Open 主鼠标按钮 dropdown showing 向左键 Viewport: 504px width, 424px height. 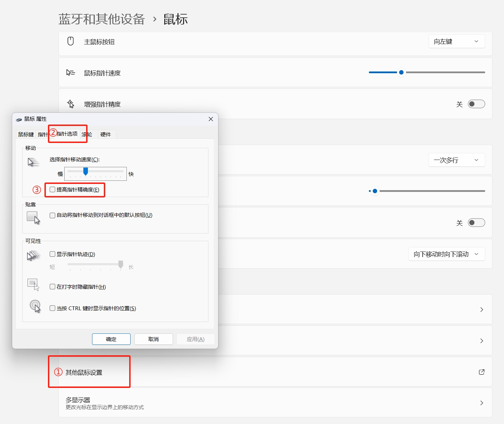[457, 42]
